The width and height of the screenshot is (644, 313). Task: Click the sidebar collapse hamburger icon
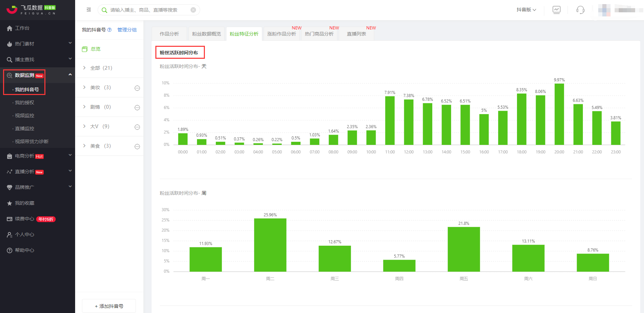(89, 10)
